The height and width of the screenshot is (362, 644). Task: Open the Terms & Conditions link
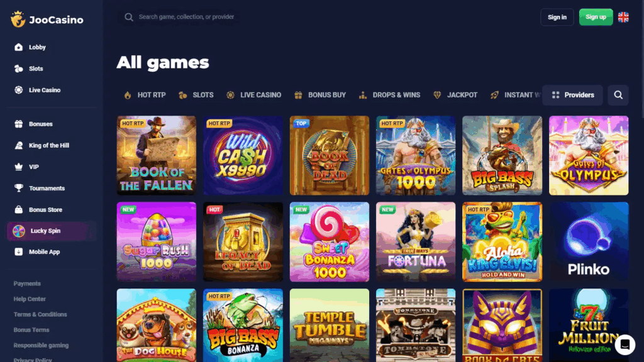40,314
